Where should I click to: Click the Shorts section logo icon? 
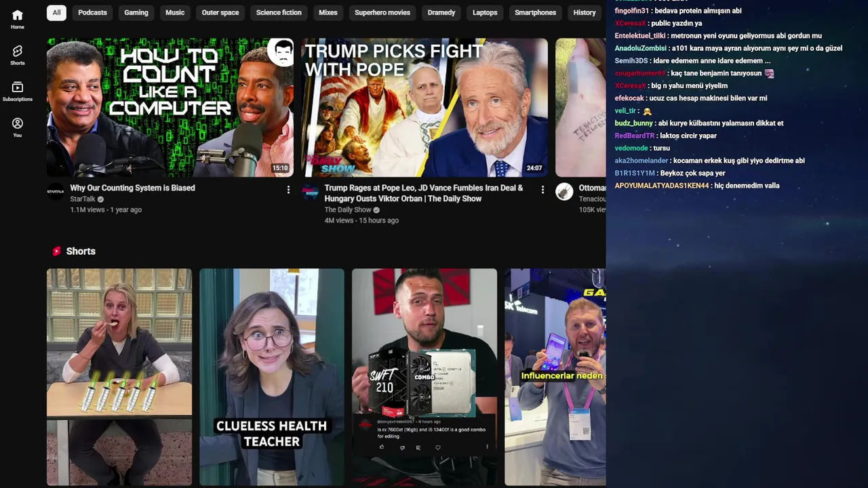click(56, 251)
